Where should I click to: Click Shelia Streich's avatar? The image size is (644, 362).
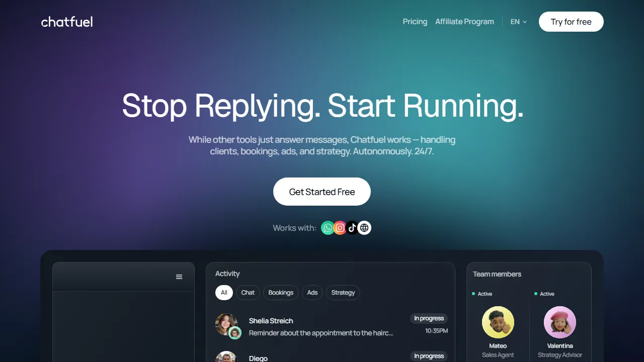point(226,325)
